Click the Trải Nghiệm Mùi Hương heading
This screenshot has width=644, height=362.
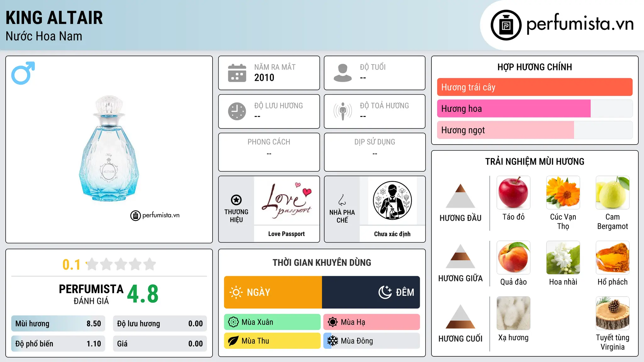(x=535, y=162)
